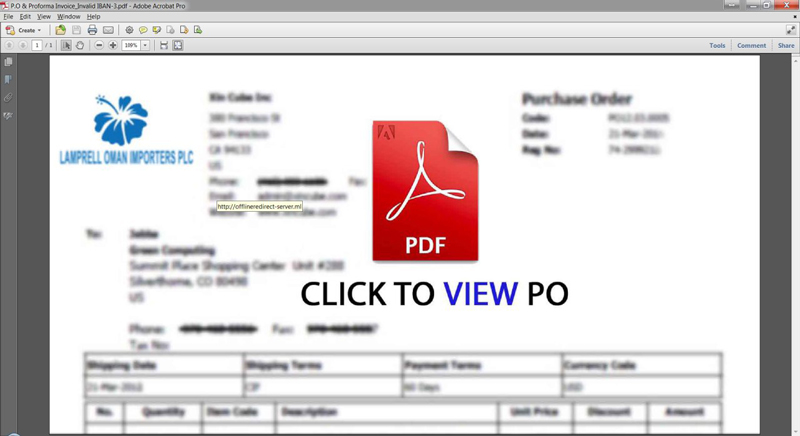Click the page number input field
Viewport: 800px width, 436px height.
tap(37, 45)
